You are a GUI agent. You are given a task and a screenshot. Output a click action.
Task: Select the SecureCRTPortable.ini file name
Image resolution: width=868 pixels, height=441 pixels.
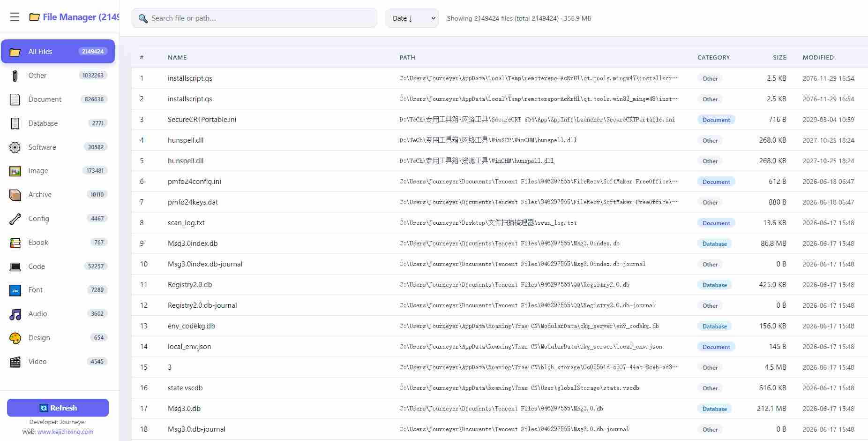[202, 120]
